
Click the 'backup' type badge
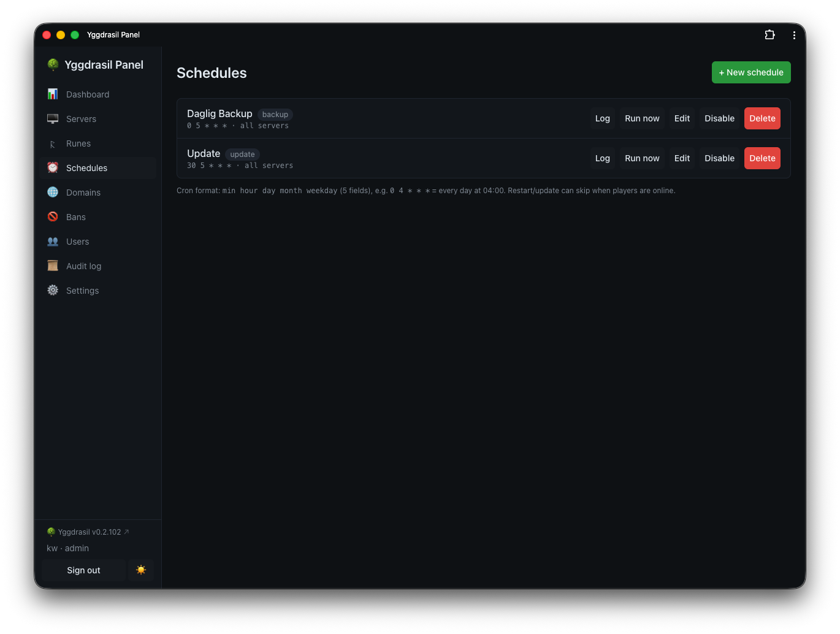(275, 115)
